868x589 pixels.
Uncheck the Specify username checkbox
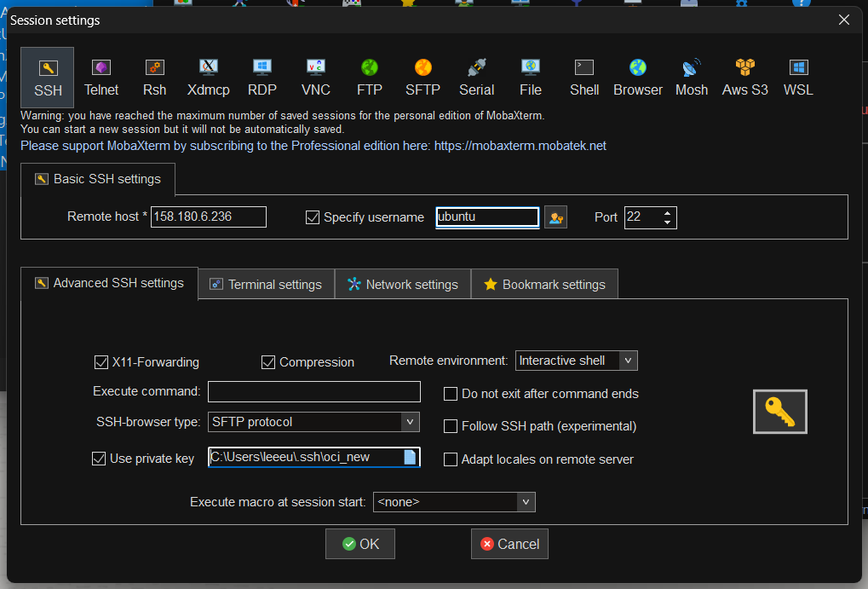pyautogui.click(x=313, y=217)
